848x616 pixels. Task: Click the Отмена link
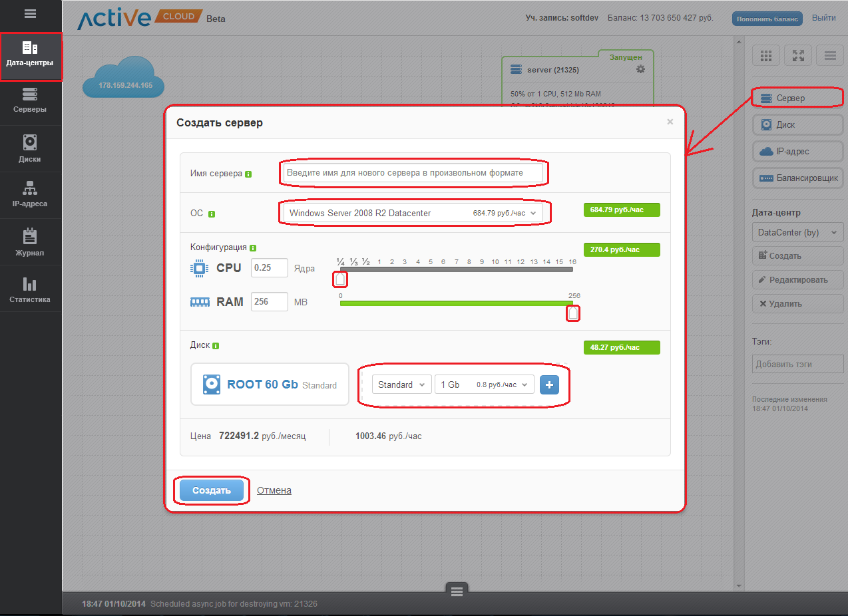click(274, 490)
